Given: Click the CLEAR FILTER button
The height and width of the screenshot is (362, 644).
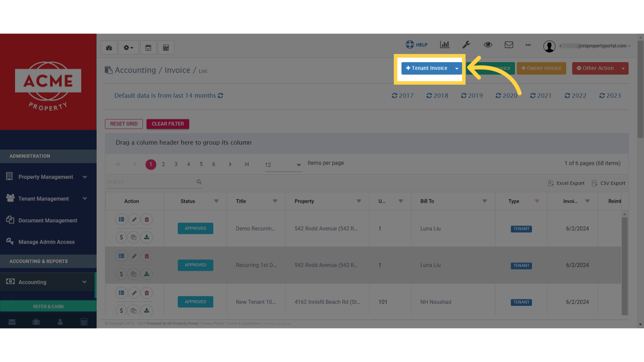Looking at the screenshot, I should tap(168, 124).
